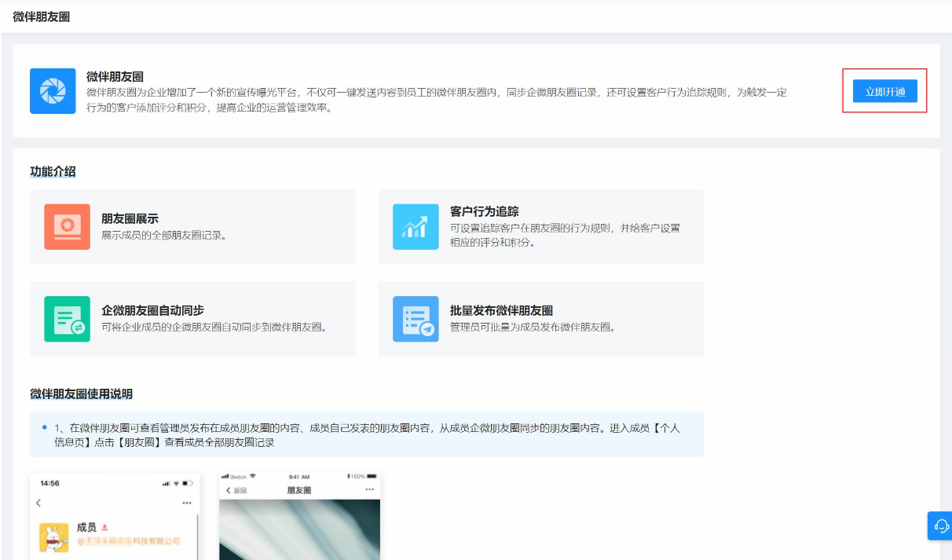Screen dimensions: 952x560
Task: Click the rabbit avatar of 成员
Action: (54, 536)
